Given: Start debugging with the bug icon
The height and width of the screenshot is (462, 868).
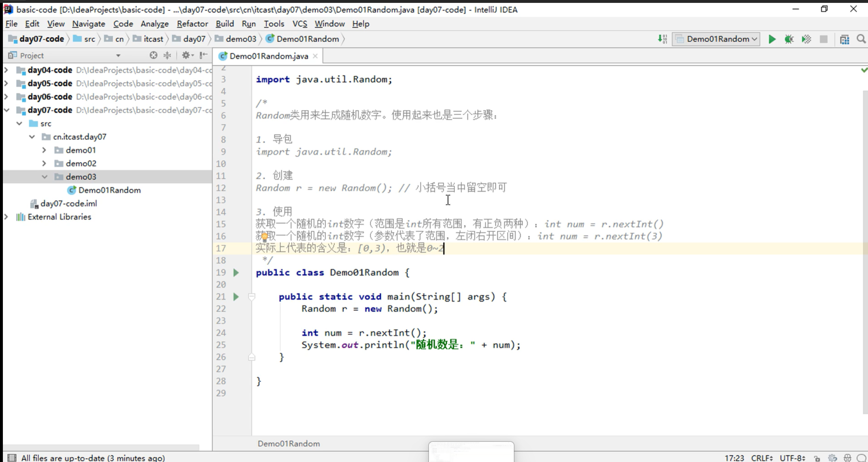Looking at the screenshot, I should (789, 39).
